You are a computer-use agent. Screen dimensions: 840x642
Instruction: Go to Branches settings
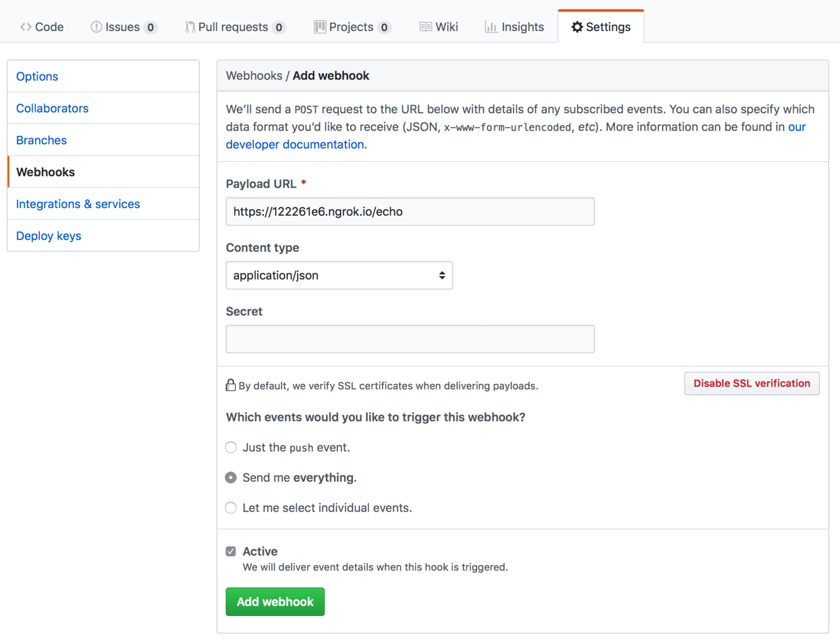41,140
